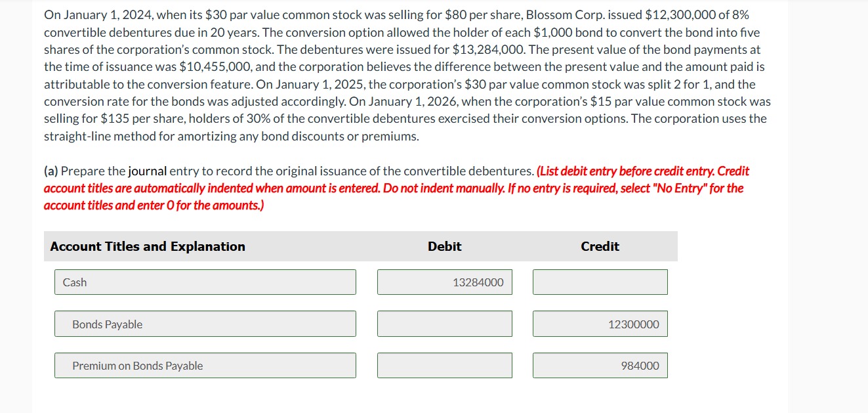Select the credit amount field showing 12300000

600,324
